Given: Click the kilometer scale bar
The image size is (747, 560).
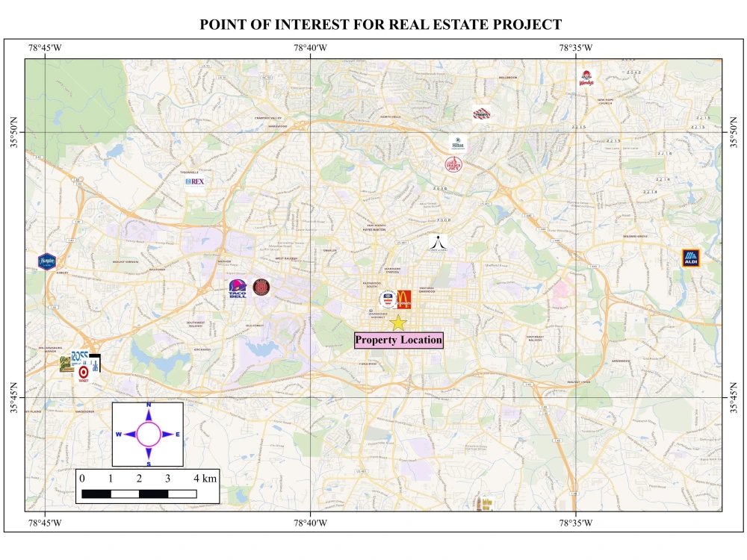Looking at the screenshot, I should point(138,492).
